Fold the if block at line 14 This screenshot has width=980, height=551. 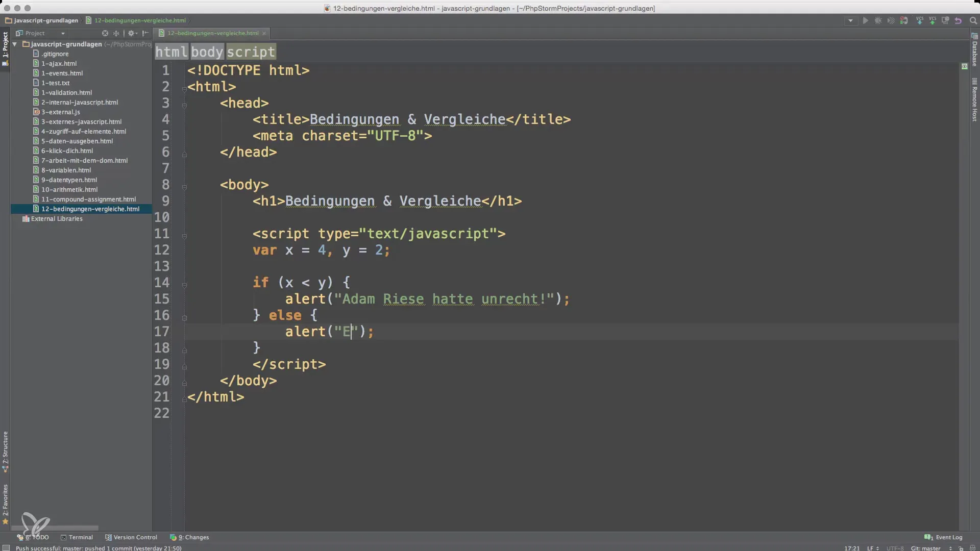coord(184,285)
